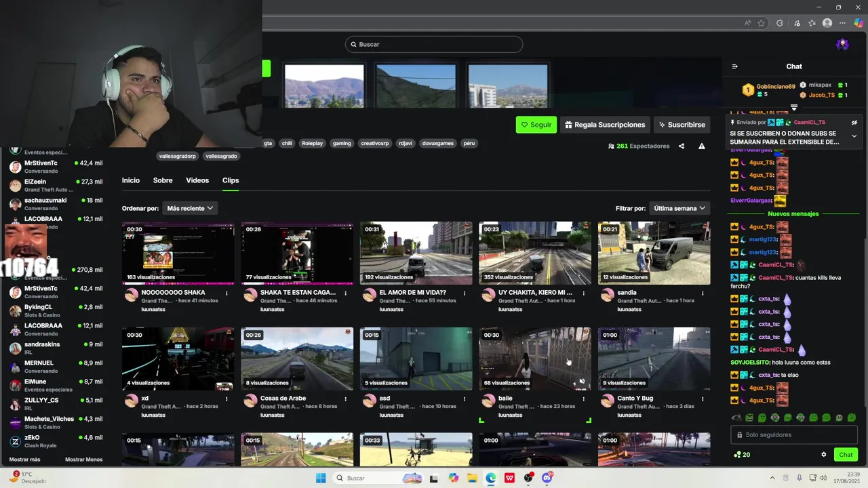
Task: Open the Más reciente sort dropdown
Action: (190, 208)
